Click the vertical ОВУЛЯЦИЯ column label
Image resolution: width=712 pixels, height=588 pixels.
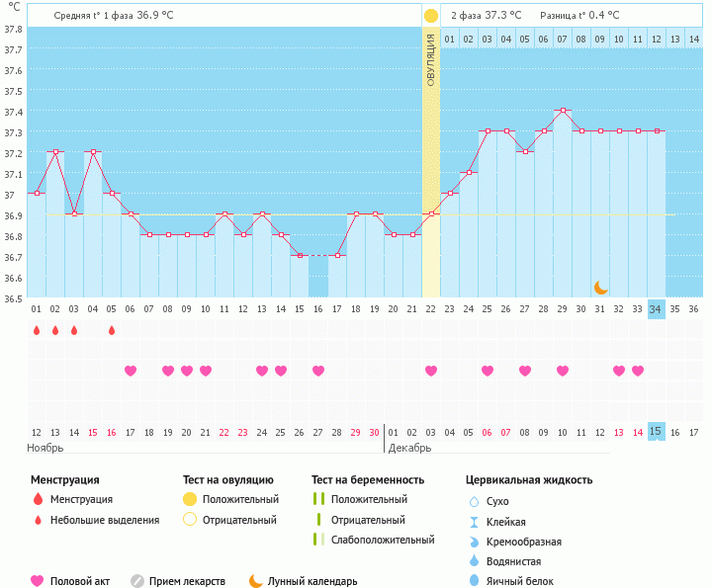pos(431,59)
